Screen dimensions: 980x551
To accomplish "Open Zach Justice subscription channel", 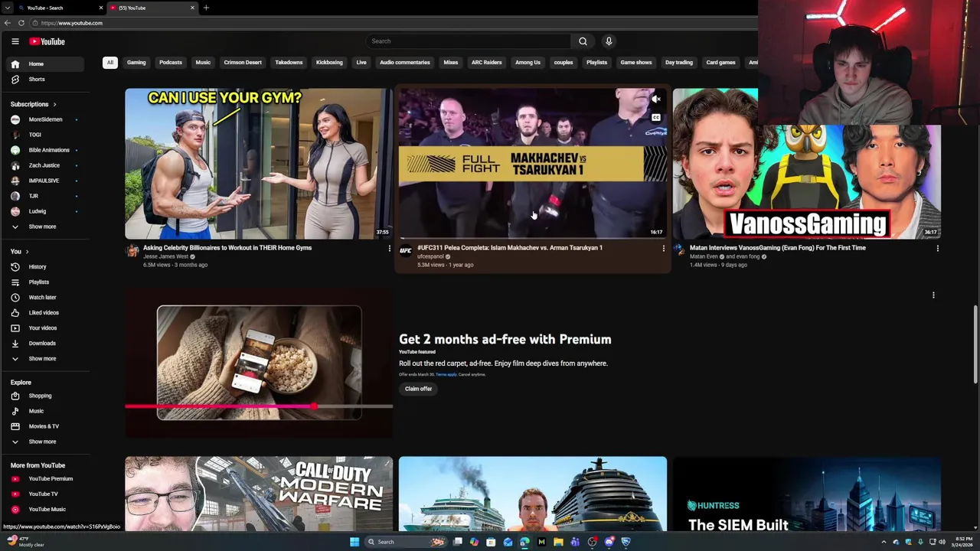I will point(46,165).
